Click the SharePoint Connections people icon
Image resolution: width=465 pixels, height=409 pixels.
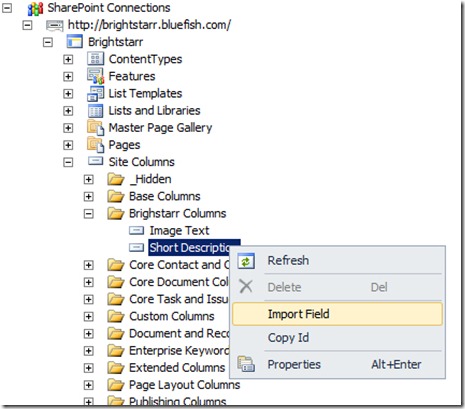point(35,8)
